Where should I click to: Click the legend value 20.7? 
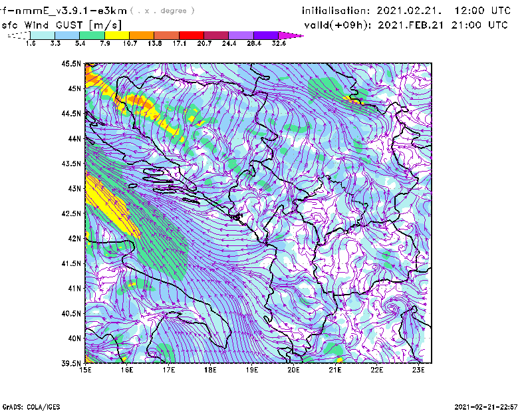204,43
